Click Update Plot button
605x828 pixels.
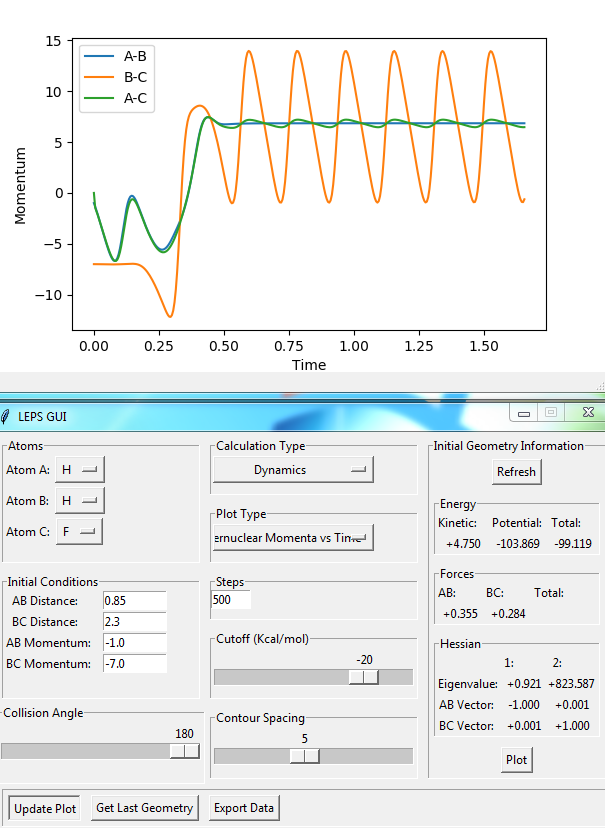pyautogui.click(x=45, y=808)
